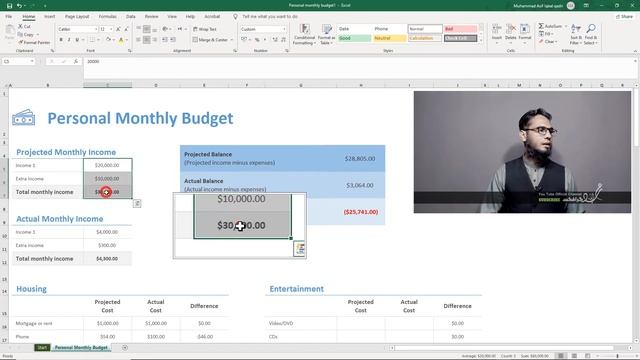
Task: Switch to the Formulas tab
Action: [x=107, y=17]
